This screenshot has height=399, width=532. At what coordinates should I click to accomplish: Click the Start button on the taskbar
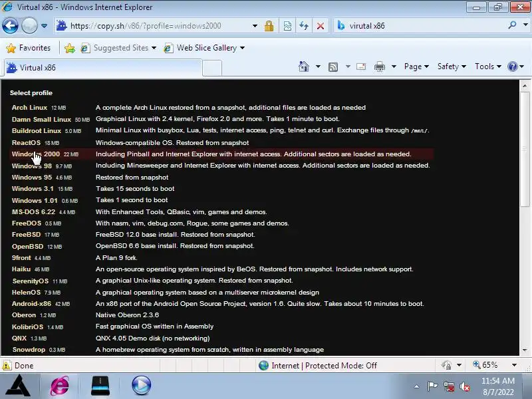coord(19,386)
